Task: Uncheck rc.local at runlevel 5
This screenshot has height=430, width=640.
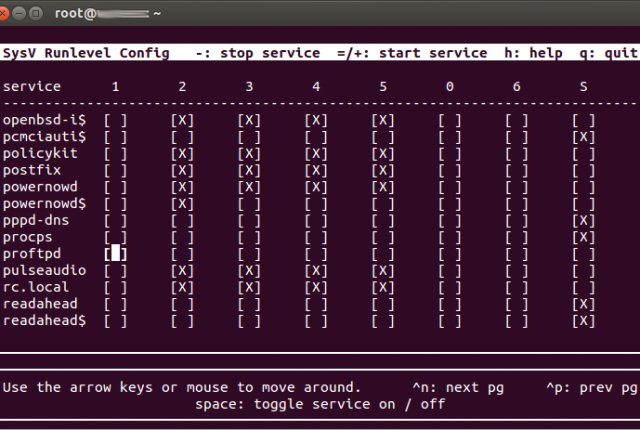Action: point(383,287)
